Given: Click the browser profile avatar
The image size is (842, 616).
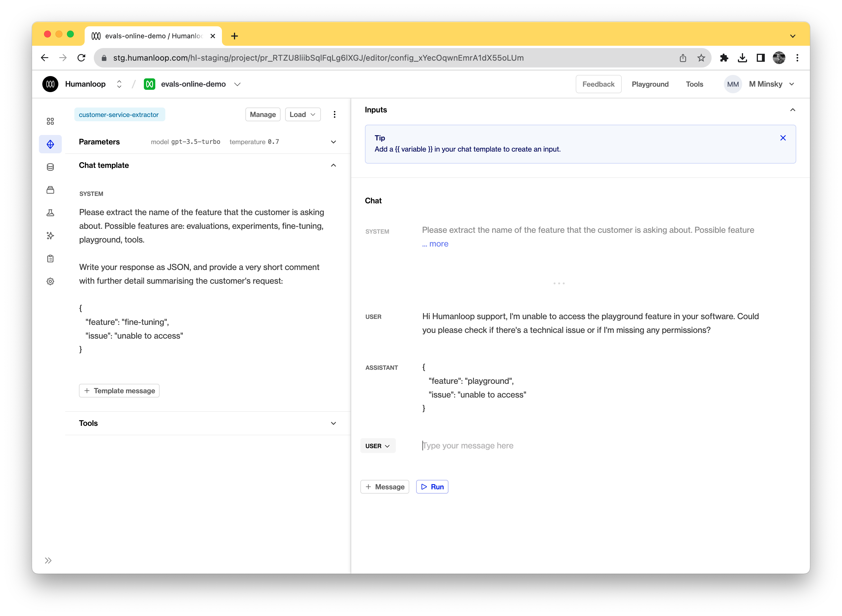Looking at the screenshot, I should click(x=779, y=58).
